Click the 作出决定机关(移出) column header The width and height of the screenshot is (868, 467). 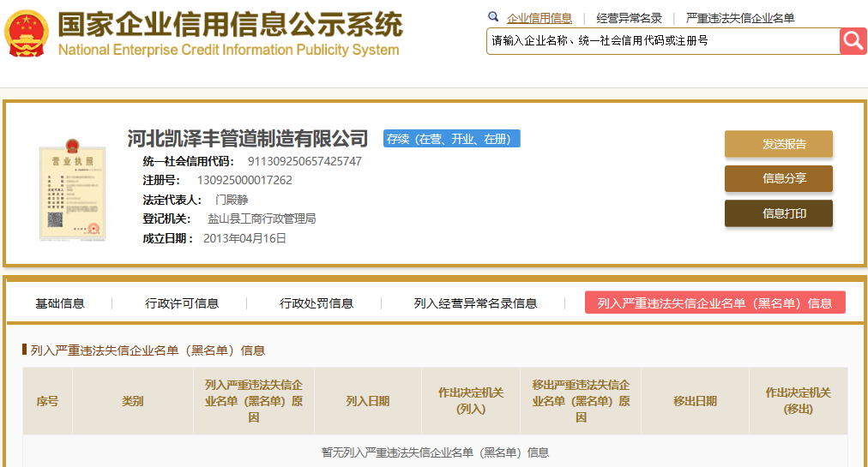[x=798, y=401]
